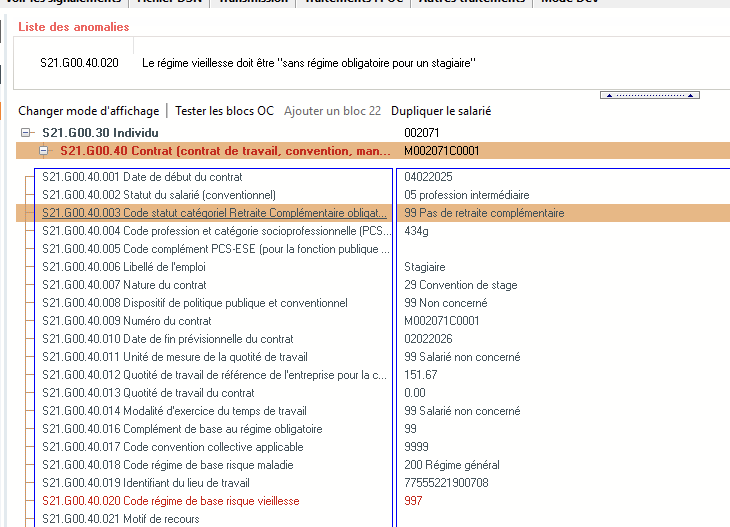Click Ajouter un bloc 22
Screen dimensions: 730x527
pyautogui.click(x=332, y=111)
